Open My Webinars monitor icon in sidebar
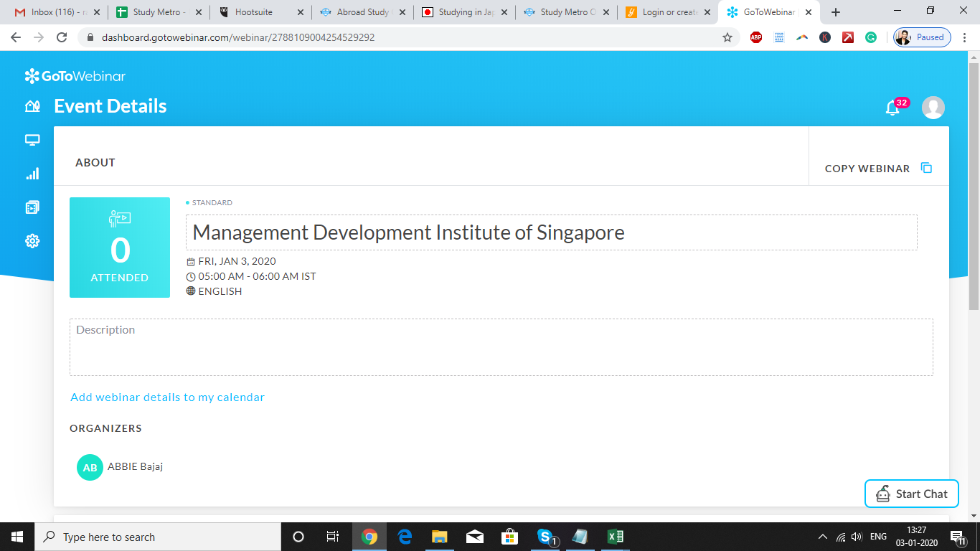The height and width of the screenshot is (551, 980). (32, 140)
